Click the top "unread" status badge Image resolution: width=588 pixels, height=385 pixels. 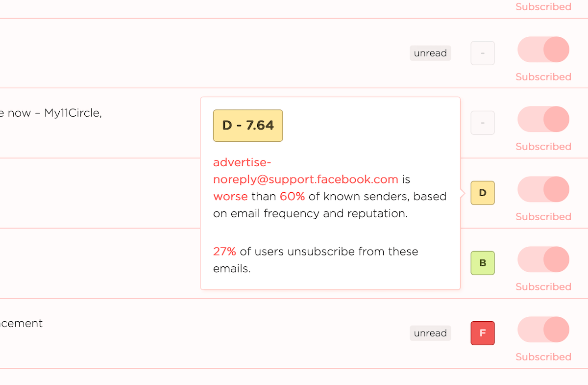click(430, 53)
